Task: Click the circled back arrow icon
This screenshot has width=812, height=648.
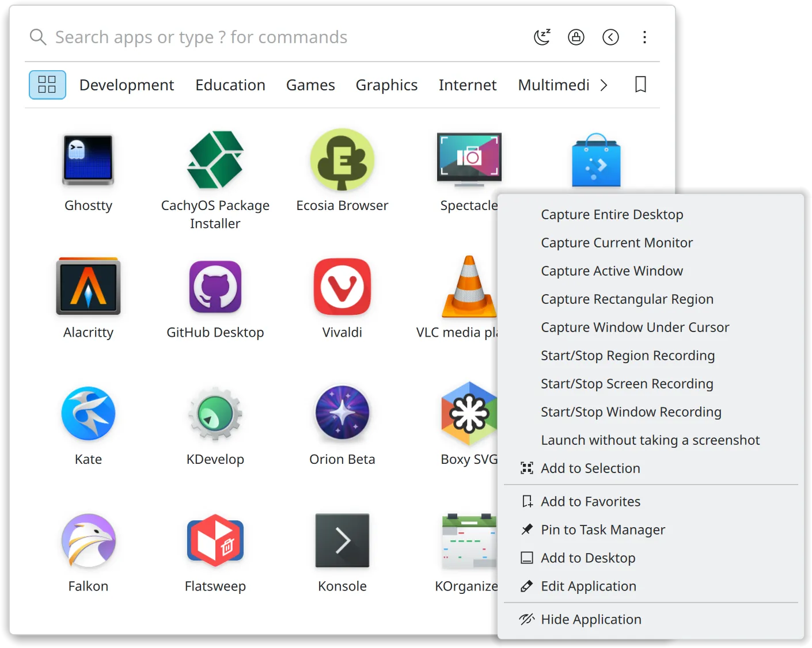Action: coord(610,37)
